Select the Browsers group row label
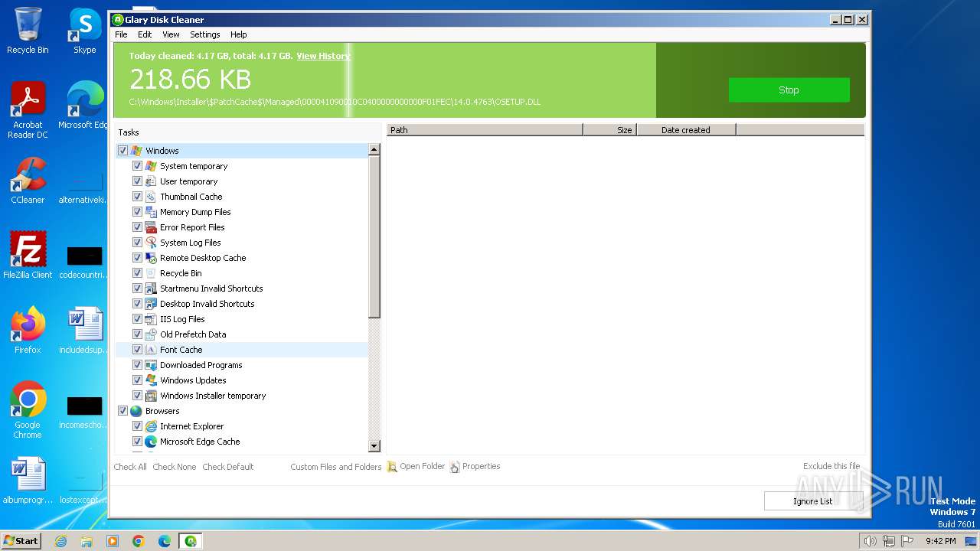The height and width of the screenshot is (551, 980). [162, 411]
